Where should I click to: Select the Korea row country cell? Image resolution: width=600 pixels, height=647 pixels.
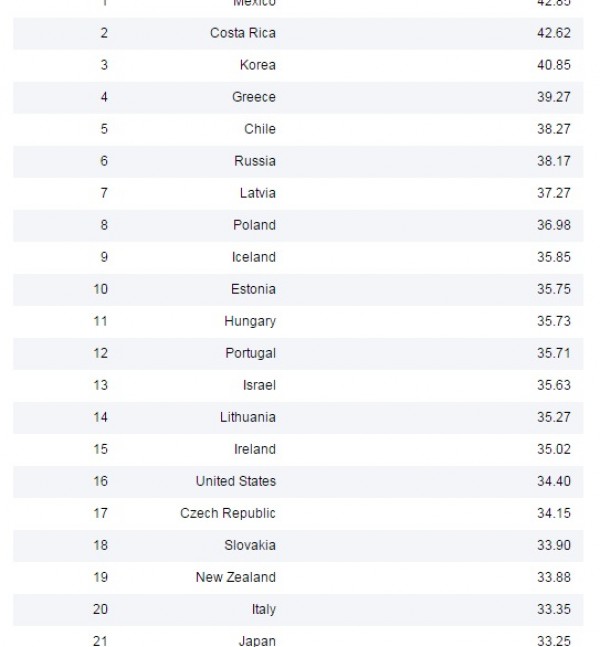coord(257,65)
